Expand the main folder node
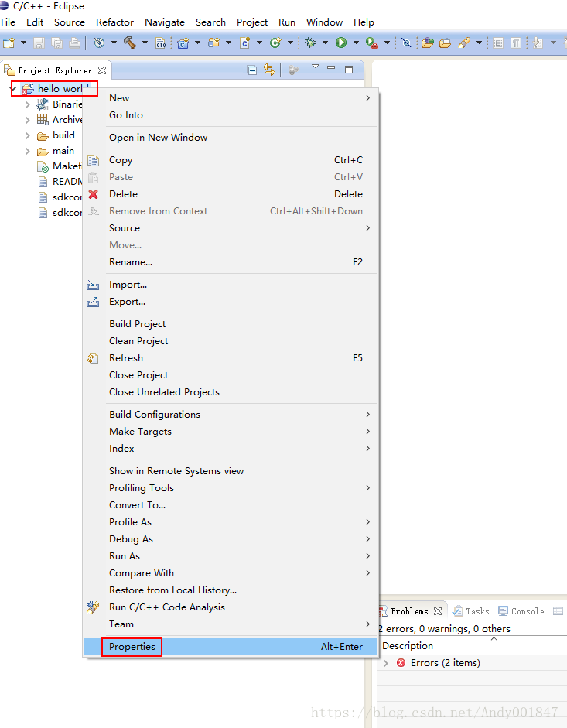The width and height of the screenshot is (567, 728). click(x=27, y=151)
